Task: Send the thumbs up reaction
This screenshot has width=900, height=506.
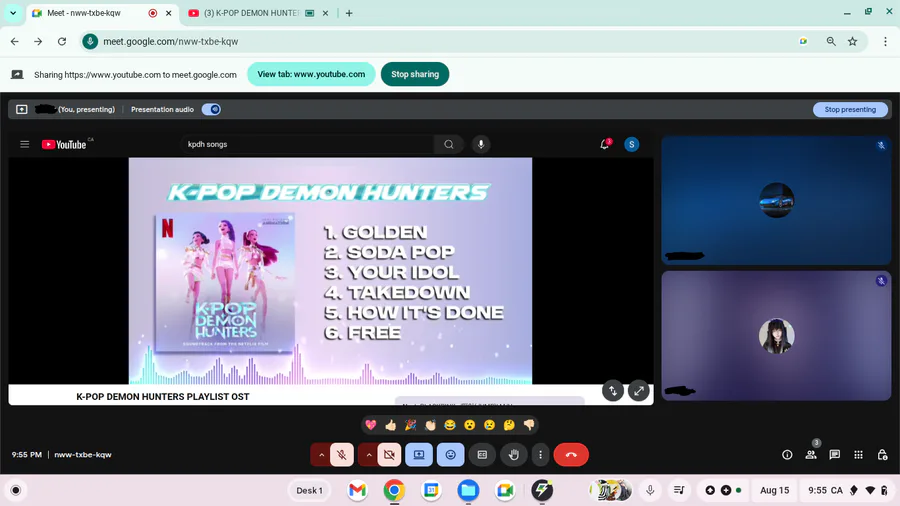Action: (391, 425)
